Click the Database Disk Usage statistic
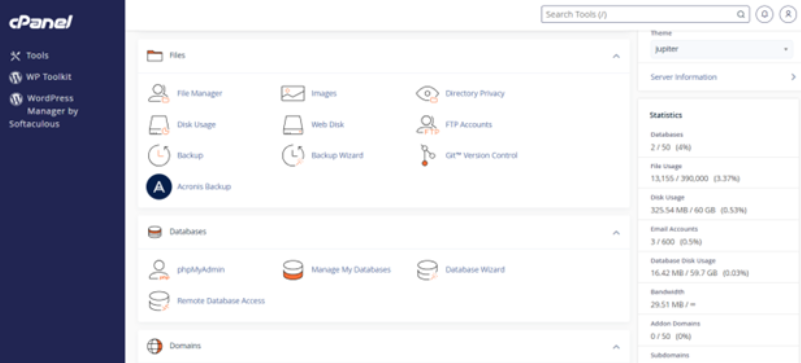The image size is (801, 363). coord(683,261)
